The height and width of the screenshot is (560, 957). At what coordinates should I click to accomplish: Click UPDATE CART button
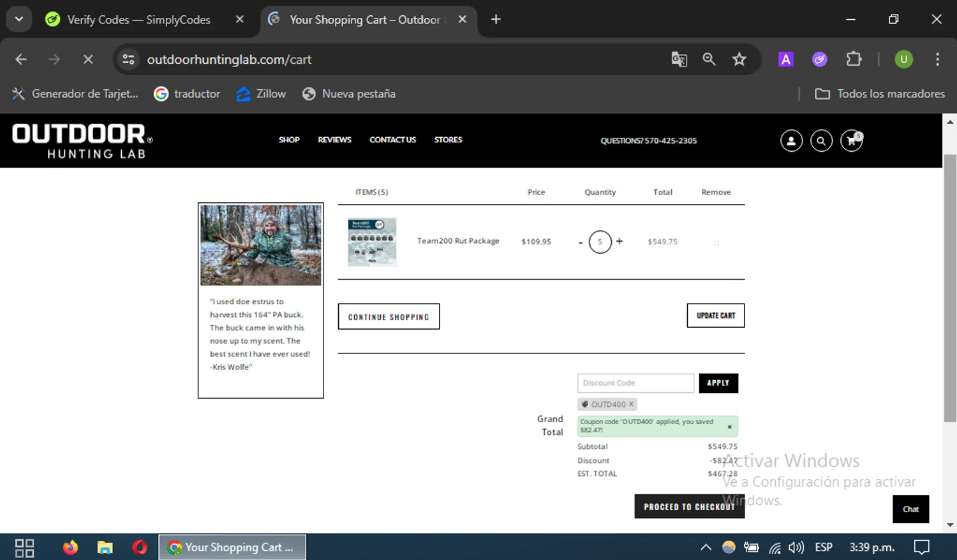tap(716, 316)
